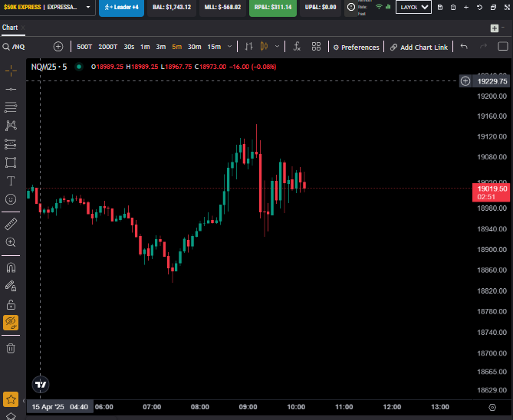The image size is (513, 420).
Task: Save the current layout icon
Action: point(440,7)
